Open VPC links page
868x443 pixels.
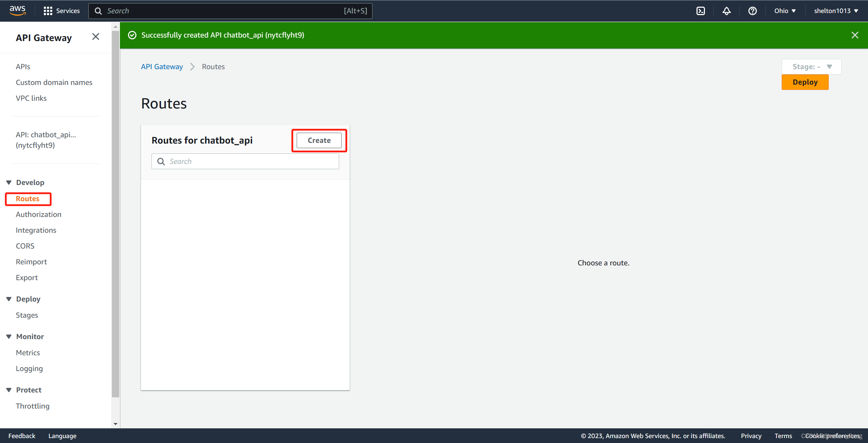click(x=31, y=98)
